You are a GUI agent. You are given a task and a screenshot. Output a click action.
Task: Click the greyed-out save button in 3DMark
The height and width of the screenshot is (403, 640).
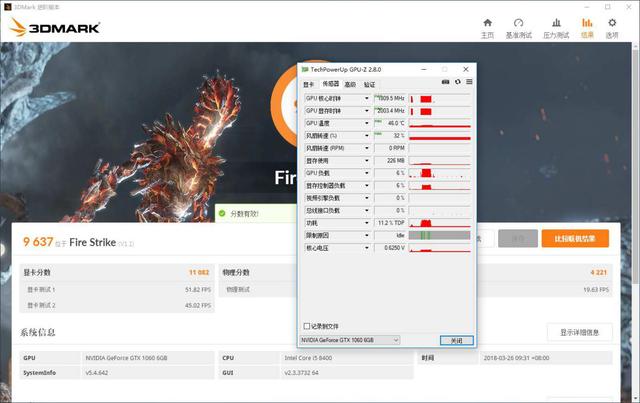[x=518, y=238]
